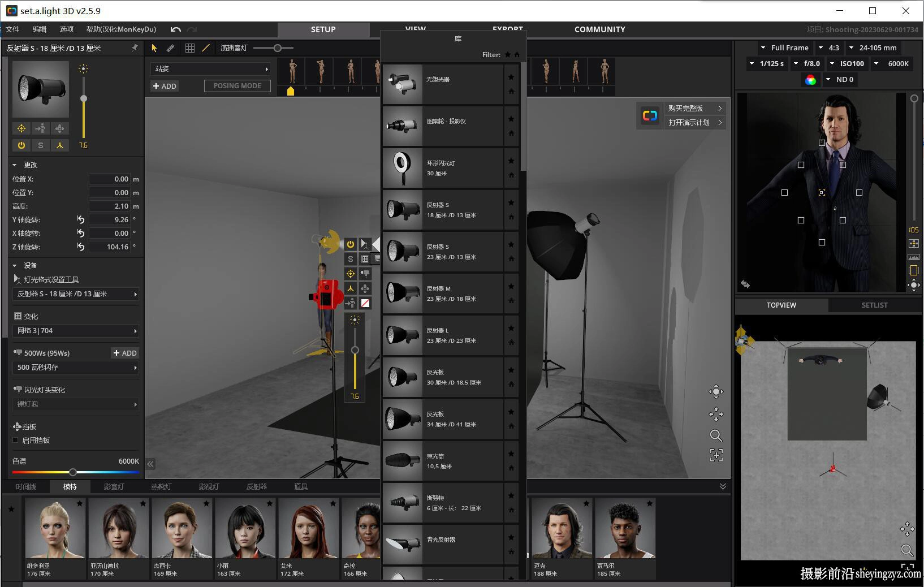Open the Full Frame sensor dropdown
Screen dimensions: 924x587
784,48
